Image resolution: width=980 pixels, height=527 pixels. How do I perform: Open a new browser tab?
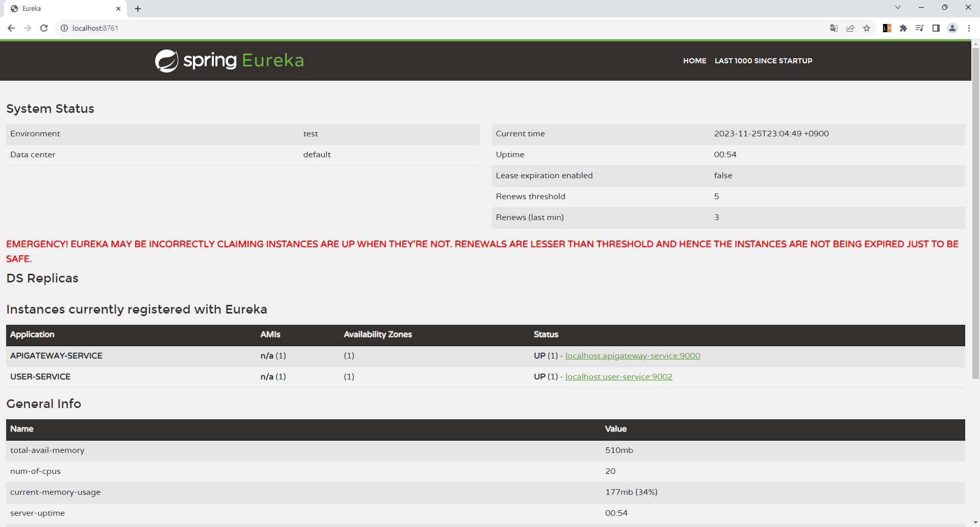point(138,9)
